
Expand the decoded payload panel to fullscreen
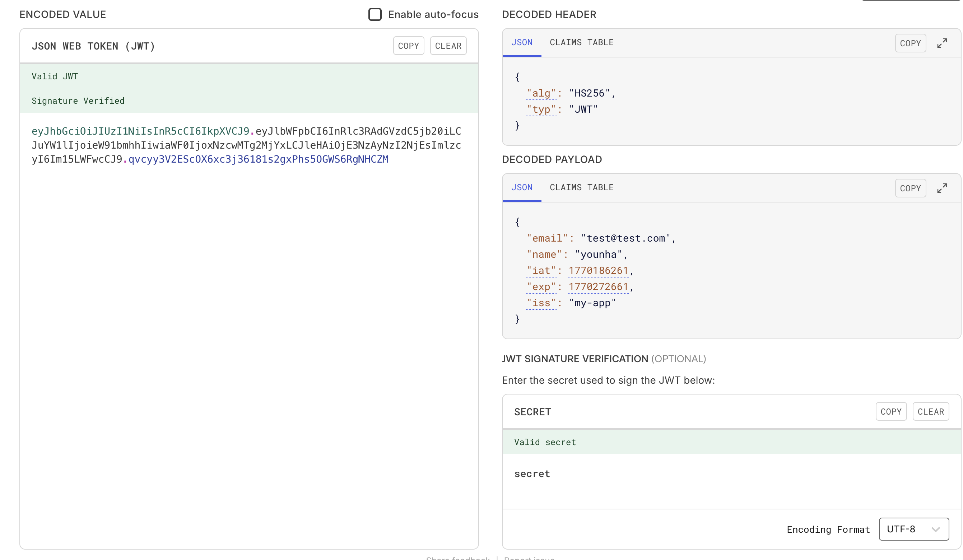tap(941, 188)
